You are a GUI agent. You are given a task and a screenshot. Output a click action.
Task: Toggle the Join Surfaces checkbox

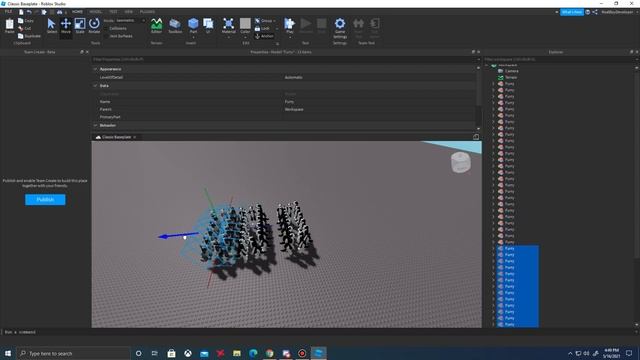106,36
